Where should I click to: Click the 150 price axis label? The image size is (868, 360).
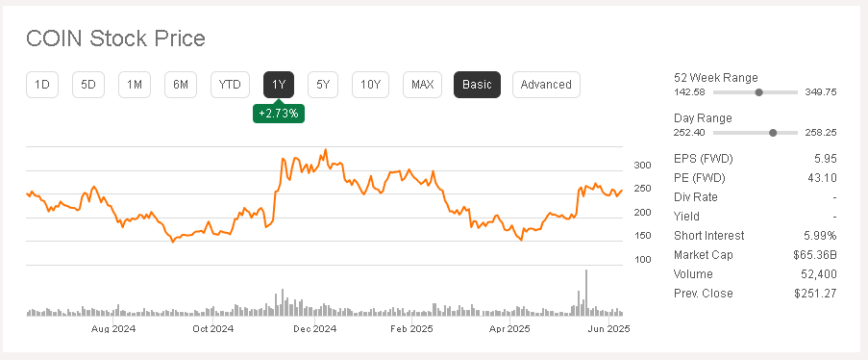[643, 236]
